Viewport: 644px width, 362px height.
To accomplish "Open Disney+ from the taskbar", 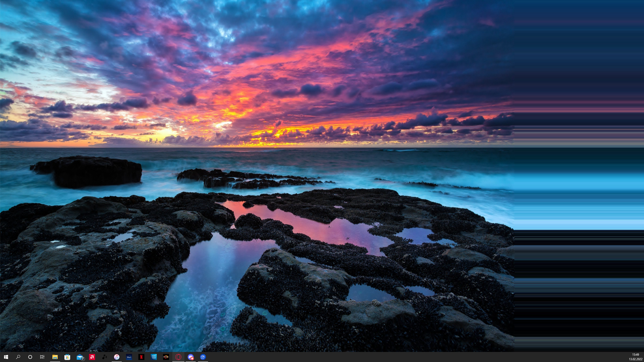I will (129, 357).
